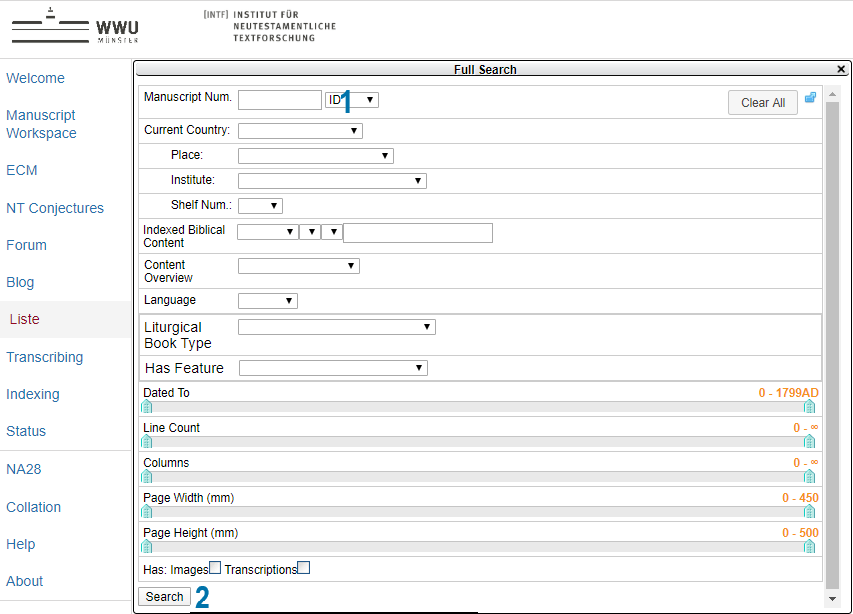
Task: Click the WWU Münster logo
Action: (x=75, y=27)
